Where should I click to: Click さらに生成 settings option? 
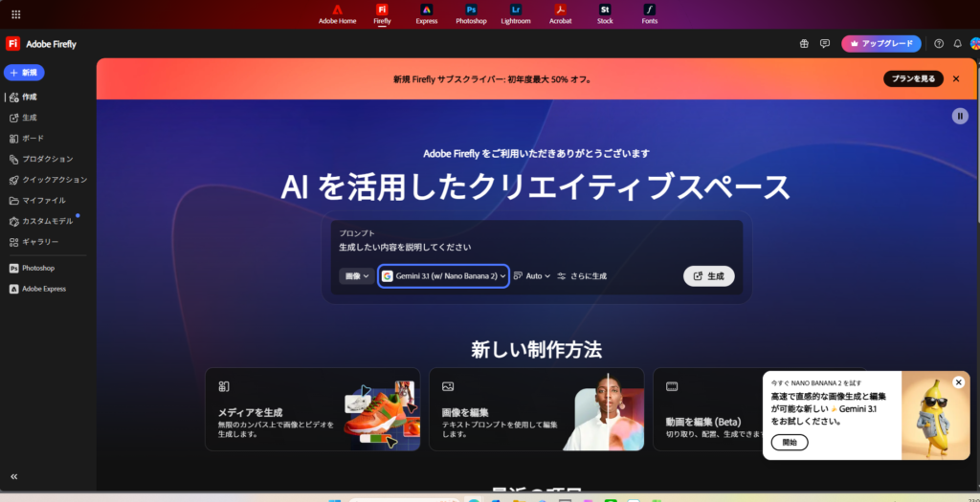click(x=582, y=275)
